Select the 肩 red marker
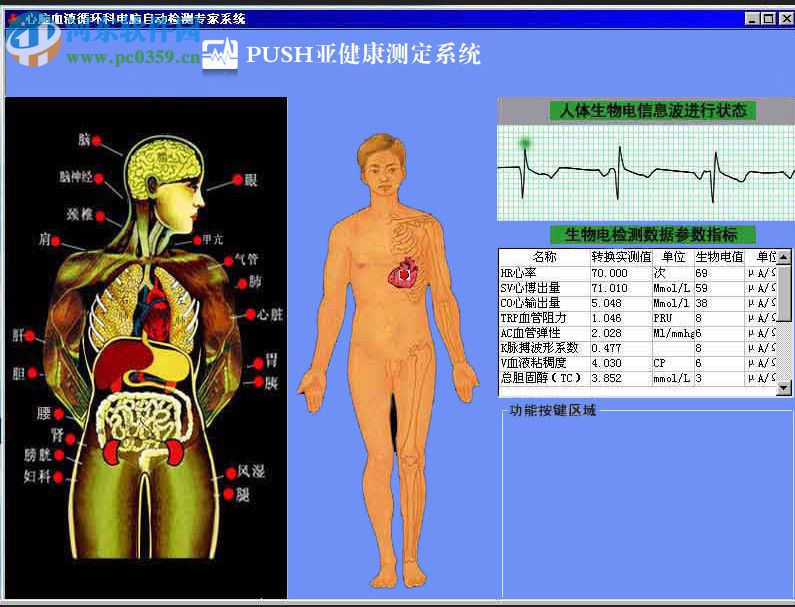The height and width of the screenshot is (607, 795). click(55, 241)
